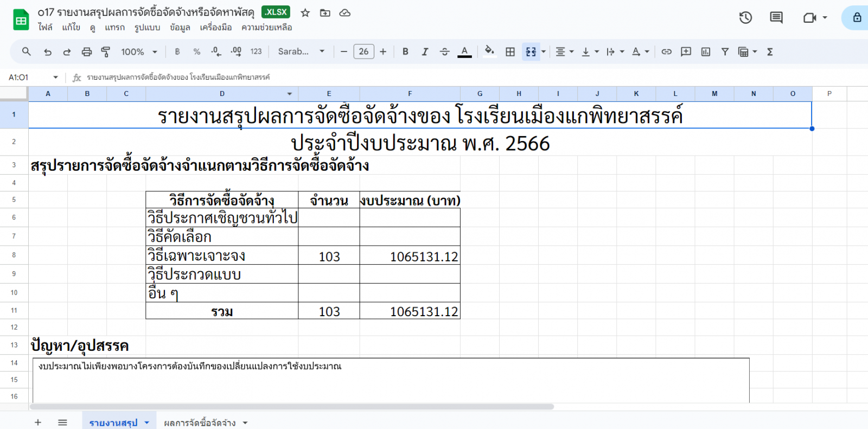The width and height of the screenshot is (868, 429).
Task: Insert a comment
Action: coord(686,52)
